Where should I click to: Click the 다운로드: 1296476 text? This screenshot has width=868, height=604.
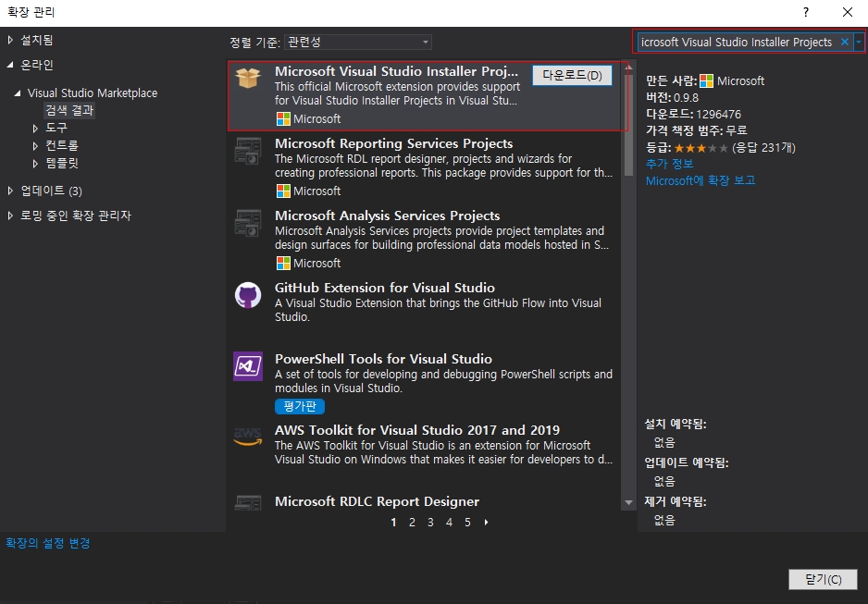point(693,114)
